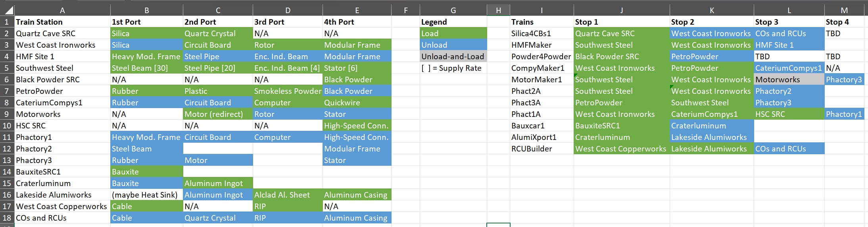
Task: Click the HSC SRC cell in Stop 3
Action: [789, 114]
